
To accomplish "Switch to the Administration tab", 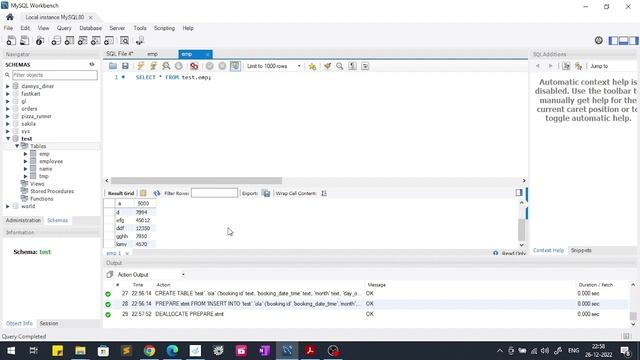I will point(23,220).
